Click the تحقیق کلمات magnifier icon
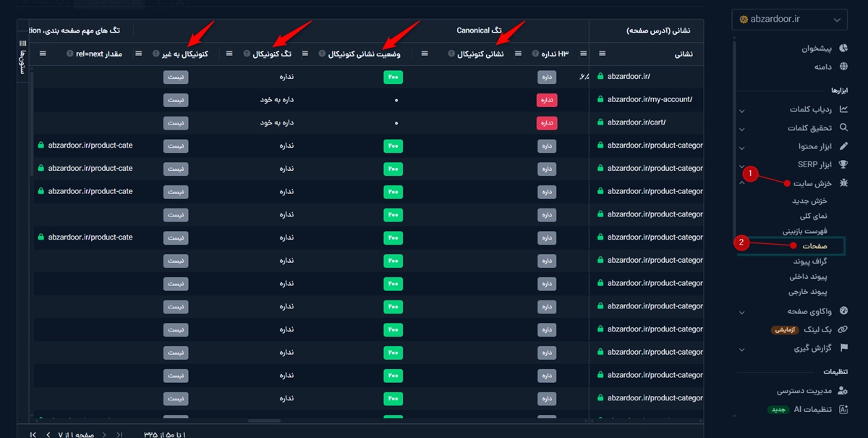This screenshot has height=438, width=868. pyautogui.click(x=842, y=128)
